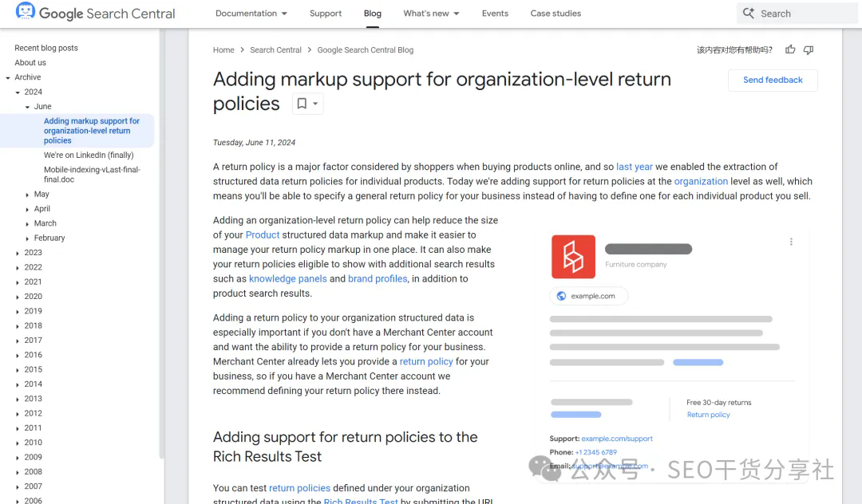Click the three-dot menu on the example card
The height and width of the screenshot is (504, 862).
point(791,242)
